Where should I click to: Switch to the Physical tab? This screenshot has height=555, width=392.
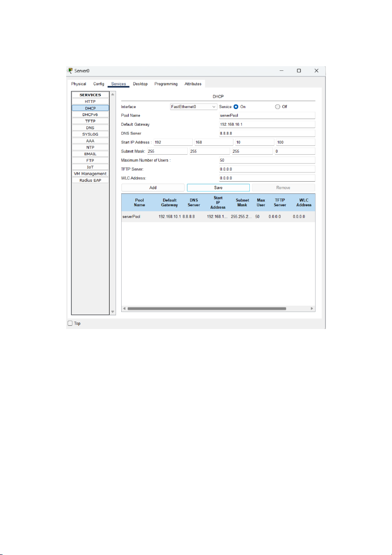click(x=79, y=84)
